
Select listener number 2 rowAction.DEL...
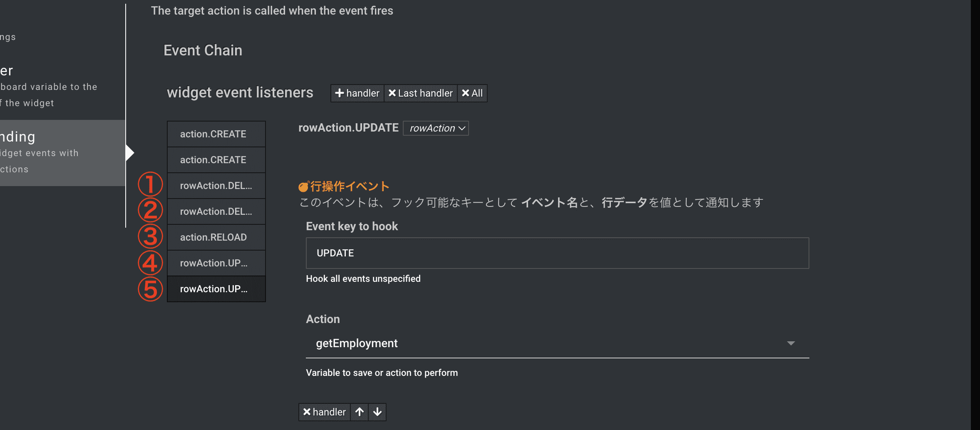click(216, 211)
